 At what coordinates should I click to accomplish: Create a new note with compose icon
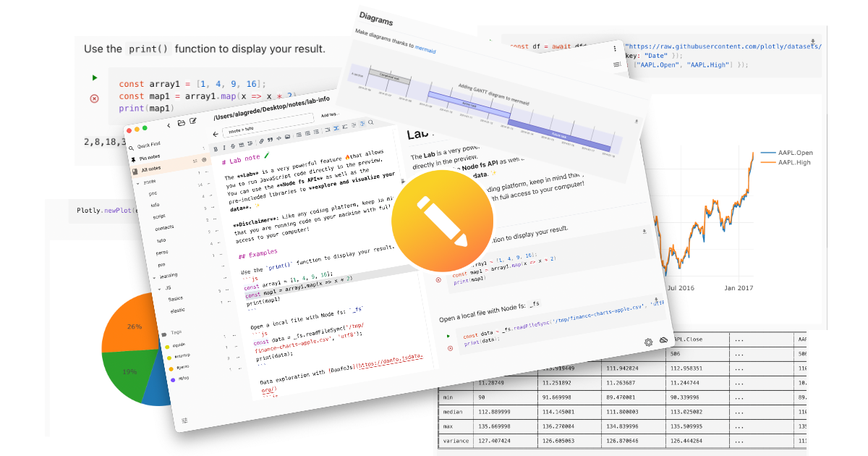(192, 121)
